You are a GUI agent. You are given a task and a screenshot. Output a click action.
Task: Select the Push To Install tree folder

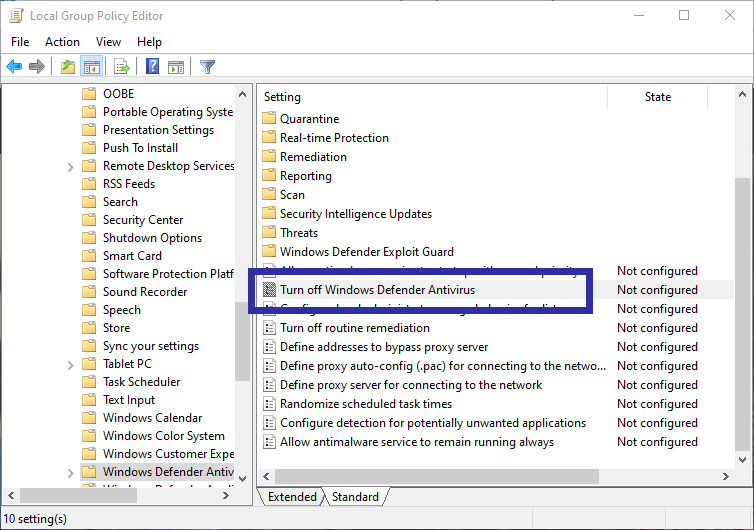pos(140,148)
